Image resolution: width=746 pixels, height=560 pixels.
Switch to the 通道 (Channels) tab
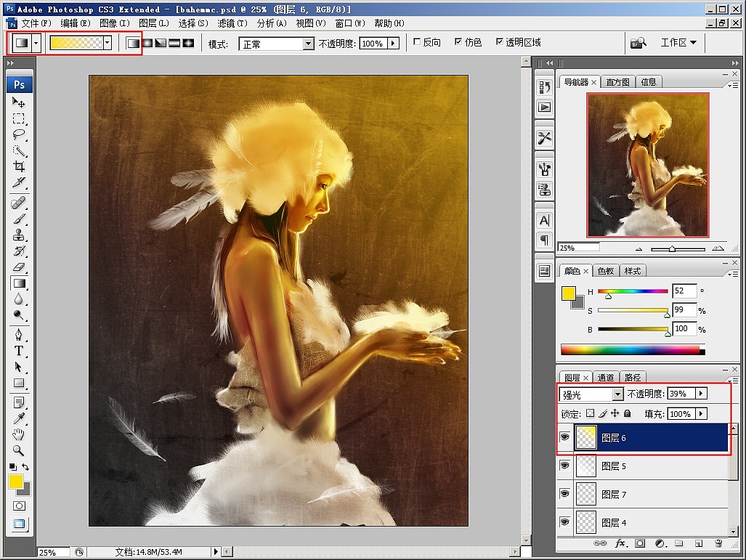pyautogui.click(x=606, y=378)
